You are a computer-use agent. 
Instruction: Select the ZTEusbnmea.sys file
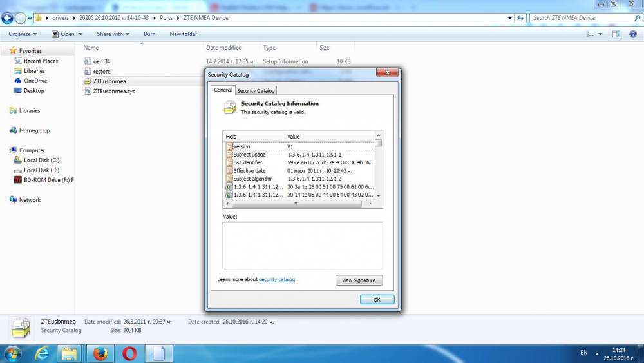(x=114, y=92)
